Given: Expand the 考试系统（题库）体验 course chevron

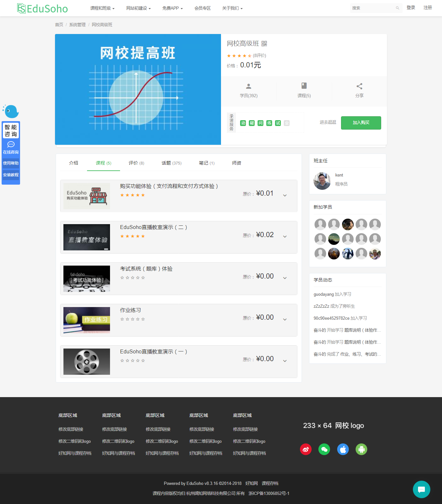Looking at the screenshot, I should (x=285, y=278).
